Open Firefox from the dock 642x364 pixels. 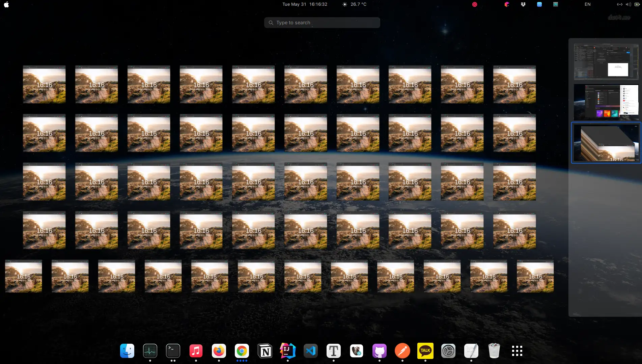[219, 351]
